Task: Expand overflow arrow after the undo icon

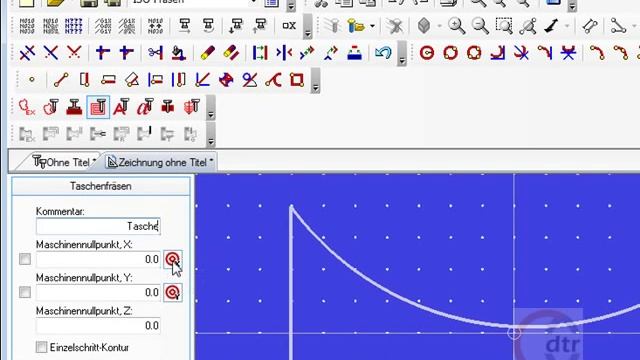Action: 402,54
